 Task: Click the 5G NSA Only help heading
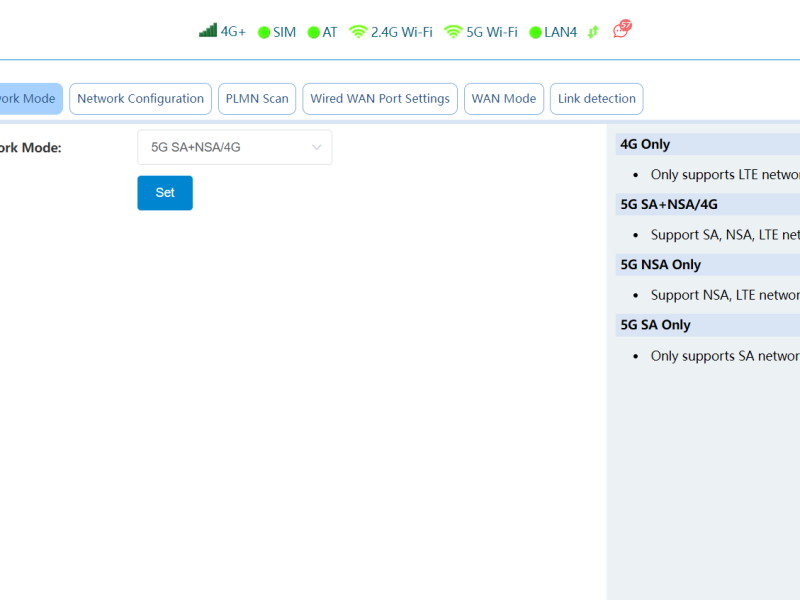click(x=660, y=265)
